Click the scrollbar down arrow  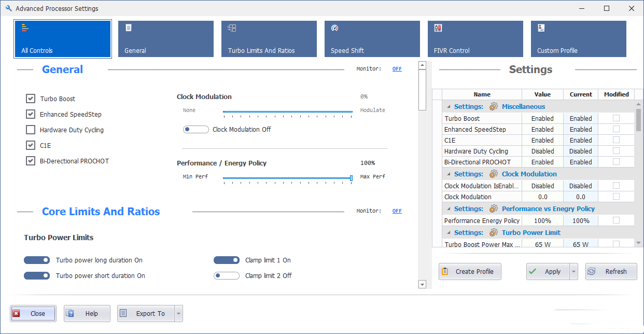[x=422, y=284]
